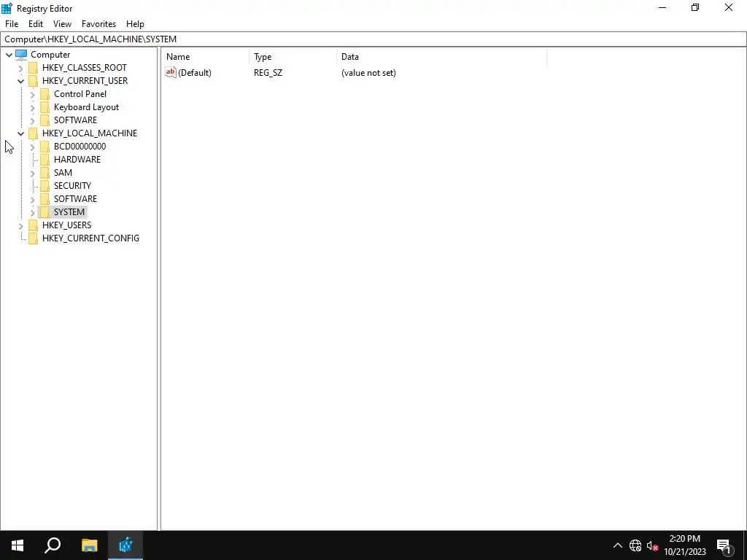
Task: Open the notification center icon
Action: (x=724, y=545)
